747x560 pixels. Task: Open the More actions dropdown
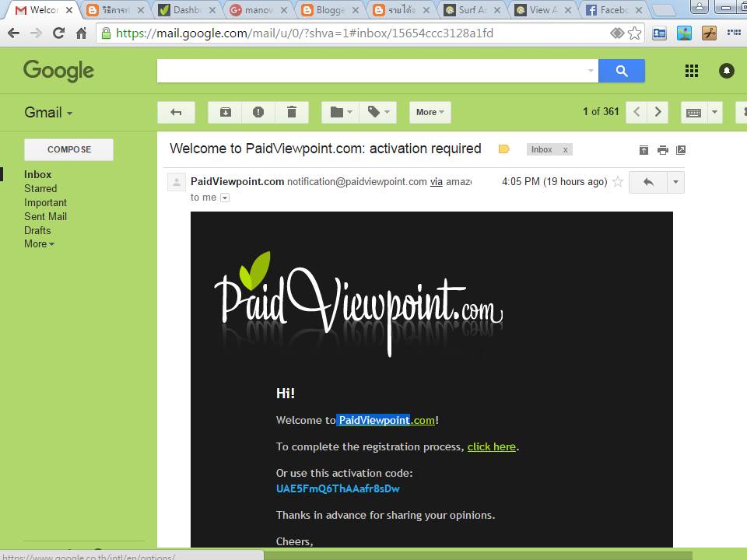point(430,112)
